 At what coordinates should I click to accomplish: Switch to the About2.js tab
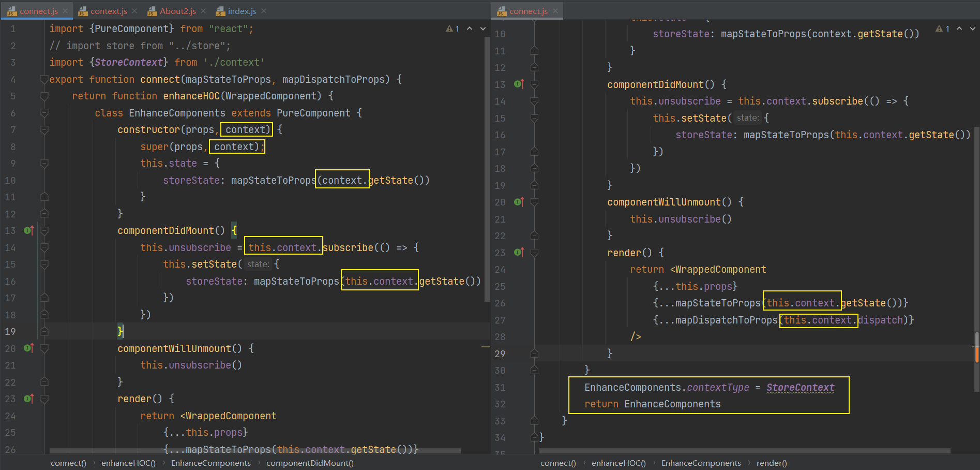[x=177, y=11]
